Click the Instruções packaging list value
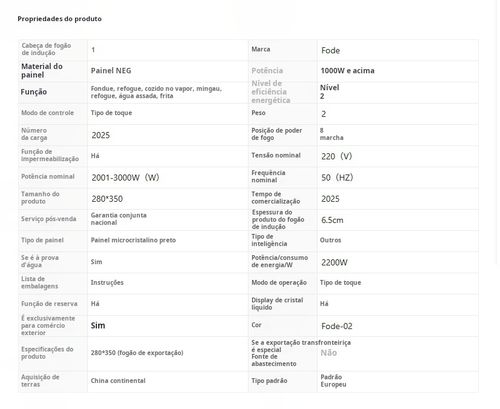The width and height of the screenshot is (500, 409). point(107,283)
